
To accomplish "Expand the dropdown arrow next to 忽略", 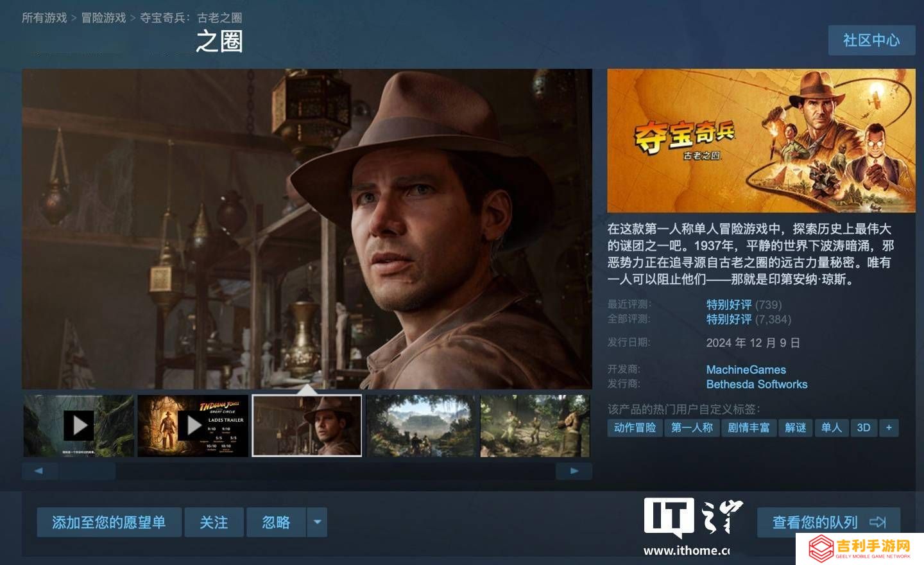I will click(317, 522).
